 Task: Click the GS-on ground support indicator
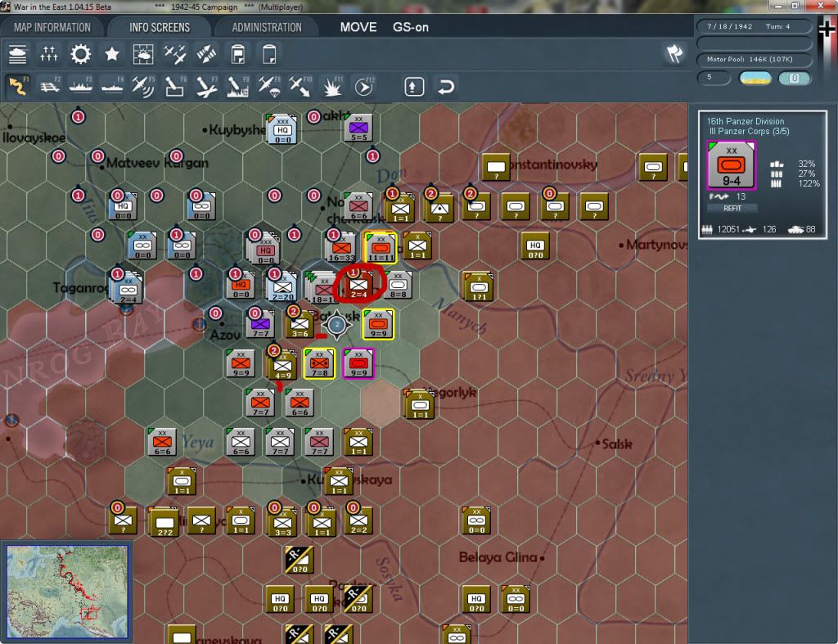(x=411, y=27)
